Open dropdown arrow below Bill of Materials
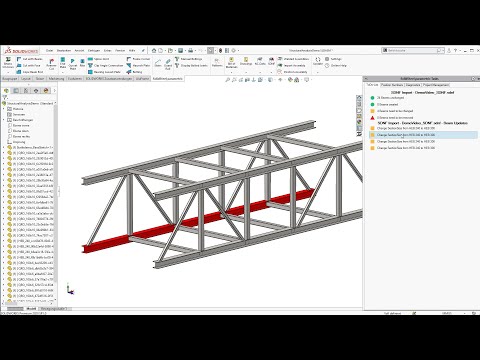The height and width of the screenshot is (360, 480). pyautogui.click(x=231, y=72)
